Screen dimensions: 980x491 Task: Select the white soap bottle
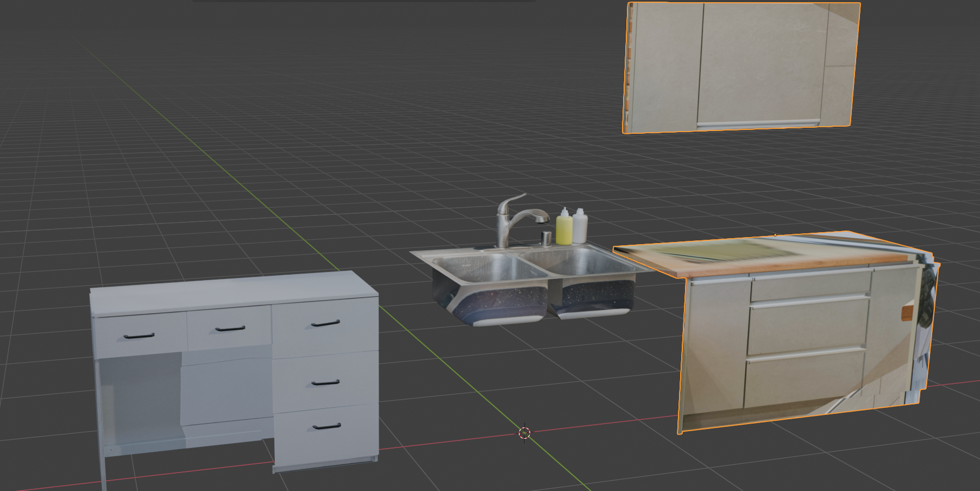[x=580, y=226]
